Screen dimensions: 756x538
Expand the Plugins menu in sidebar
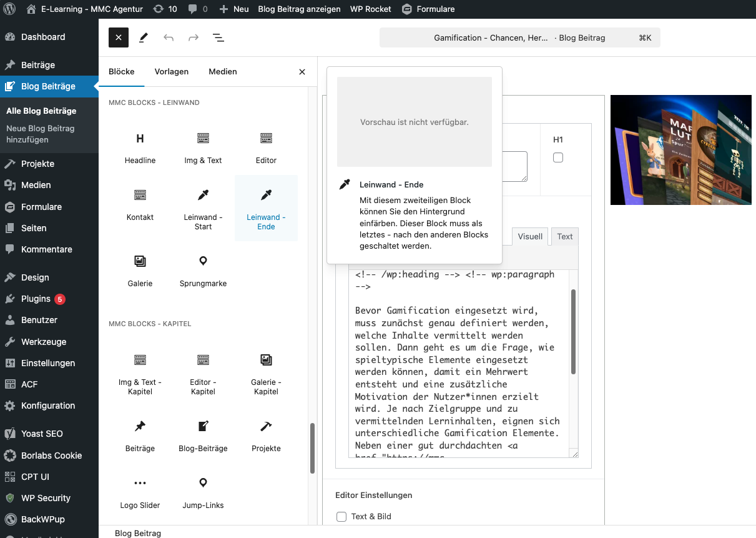point(36,299)
